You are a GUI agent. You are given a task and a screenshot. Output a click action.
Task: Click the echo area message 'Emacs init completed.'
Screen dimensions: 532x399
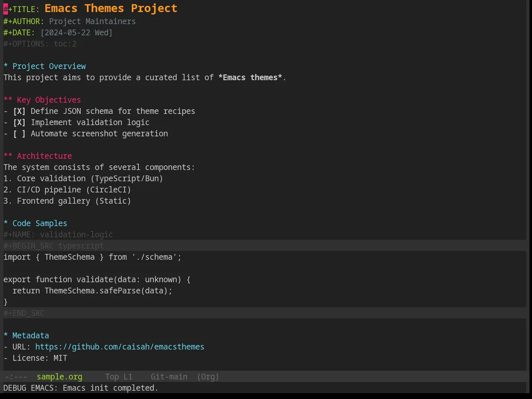point(111,388)
